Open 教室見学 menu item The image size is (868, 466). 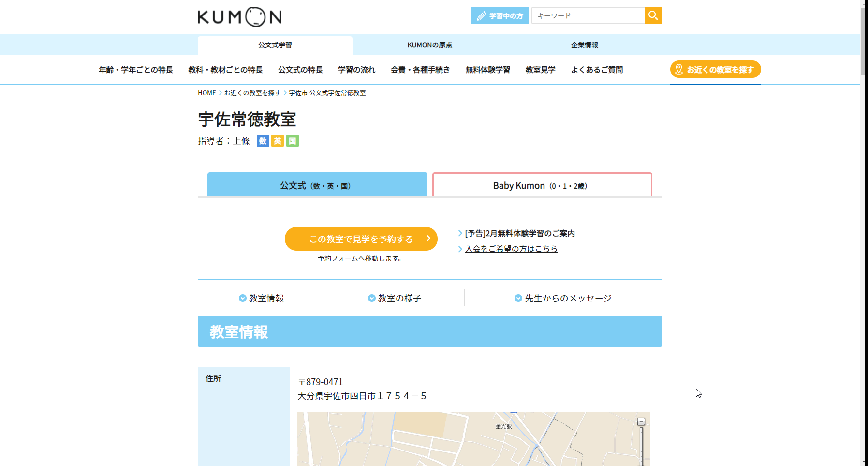tap(540, 70)
